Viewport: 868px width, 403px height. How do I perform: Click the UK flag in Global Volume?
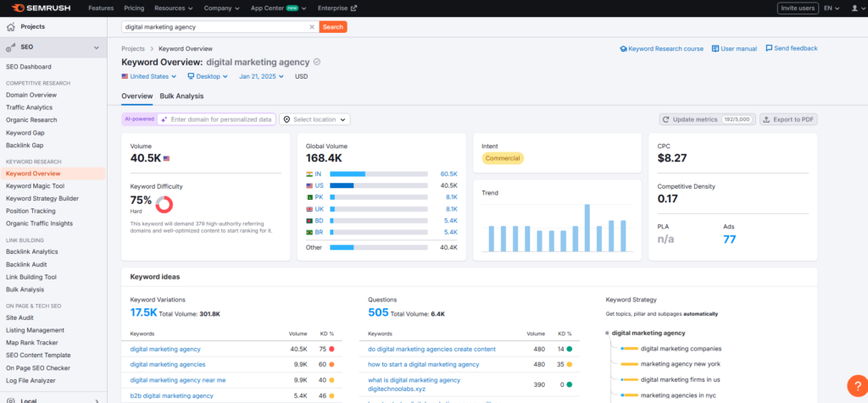coord(309,209)
